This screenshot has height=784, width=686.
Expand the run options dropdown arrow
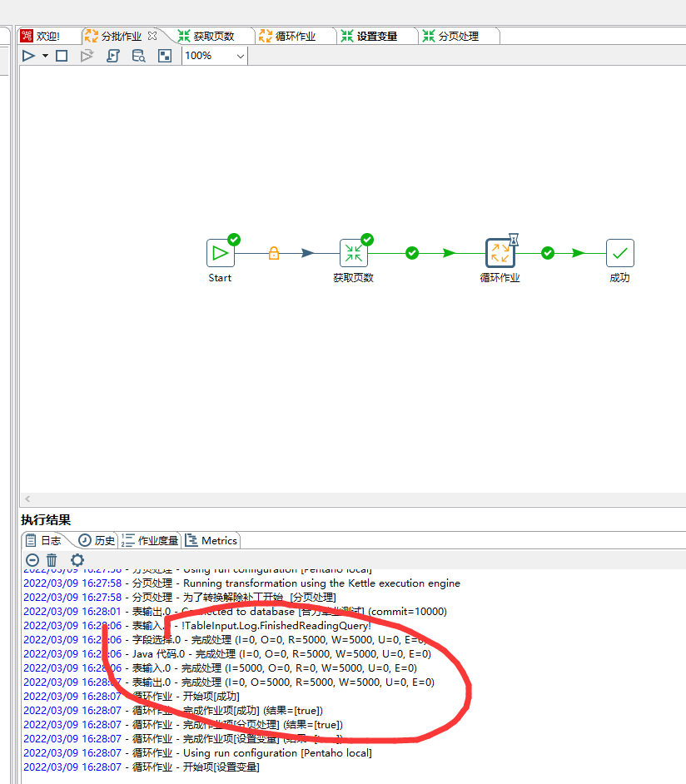point(45,56)
